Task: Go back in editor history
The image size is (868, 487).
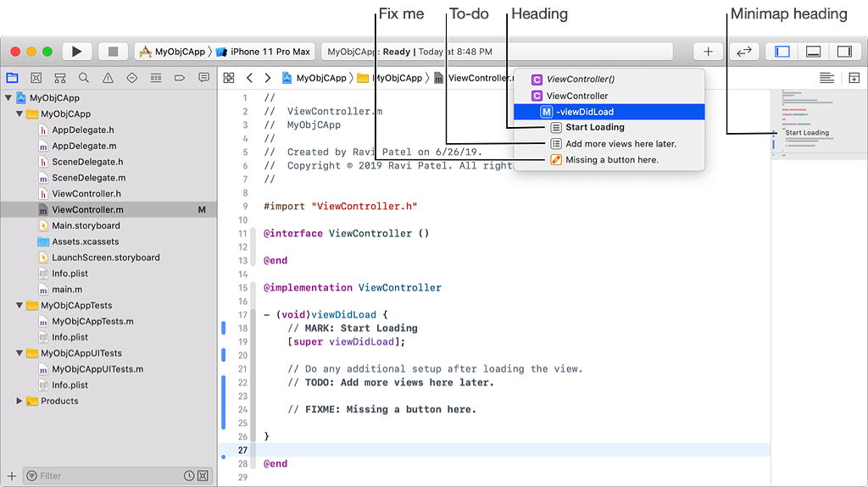Action: tap(250, 78)
